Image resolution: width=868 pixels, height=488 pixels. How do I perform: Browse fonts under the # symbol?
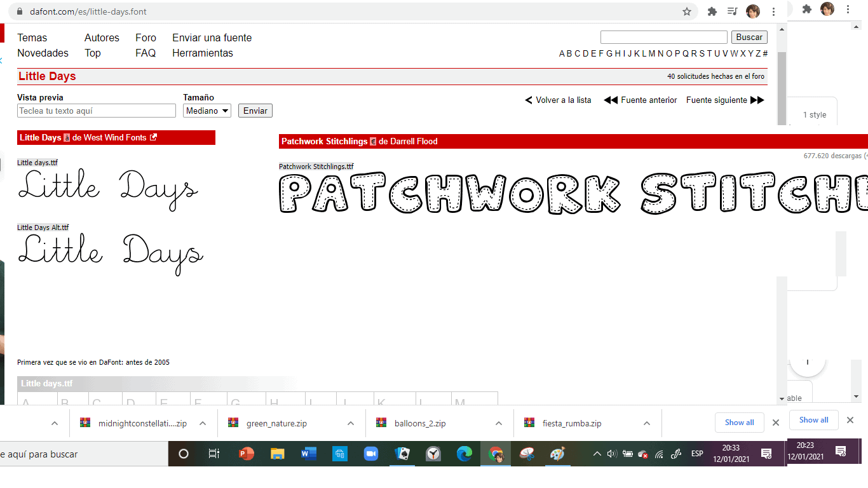pos(765,53)
